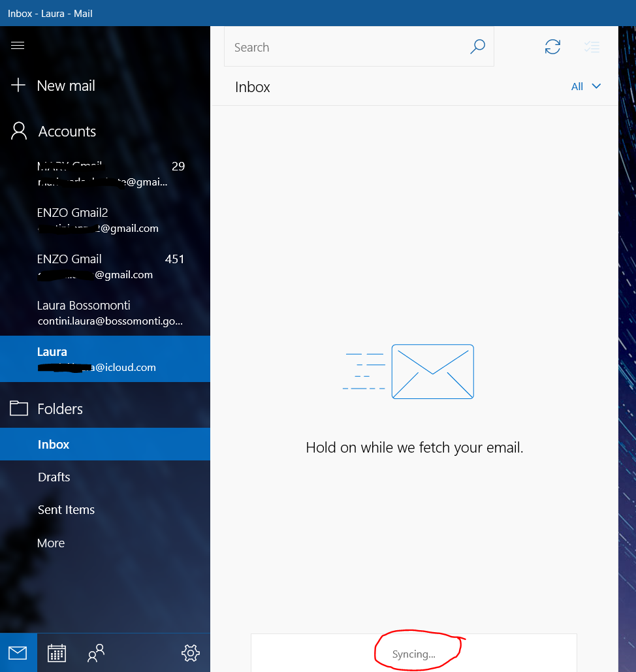Viewport: 636px width, 672px height.
Task: Sync this view with refresh icon
Action: pos(552,47)
